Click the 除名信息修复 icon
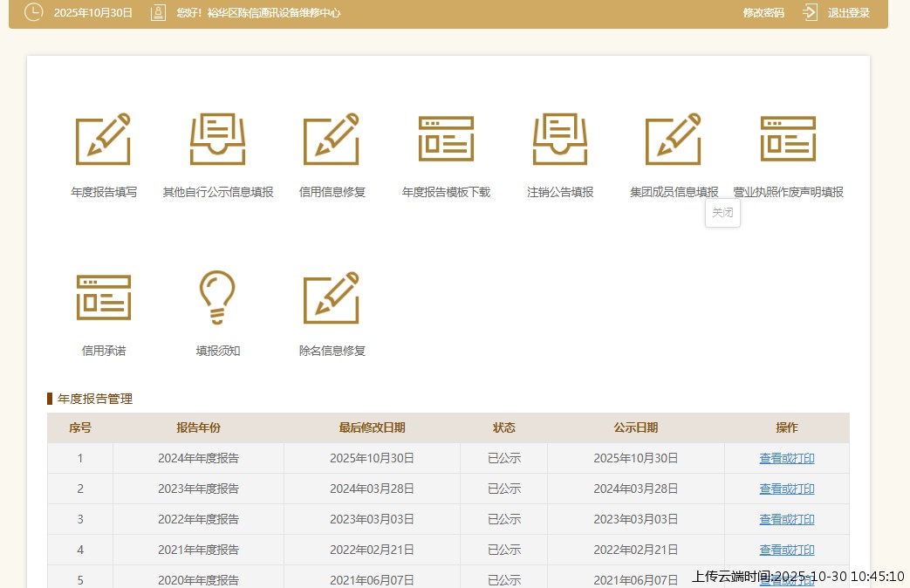Viewport: 910px width, 588px height. (332, 297)
